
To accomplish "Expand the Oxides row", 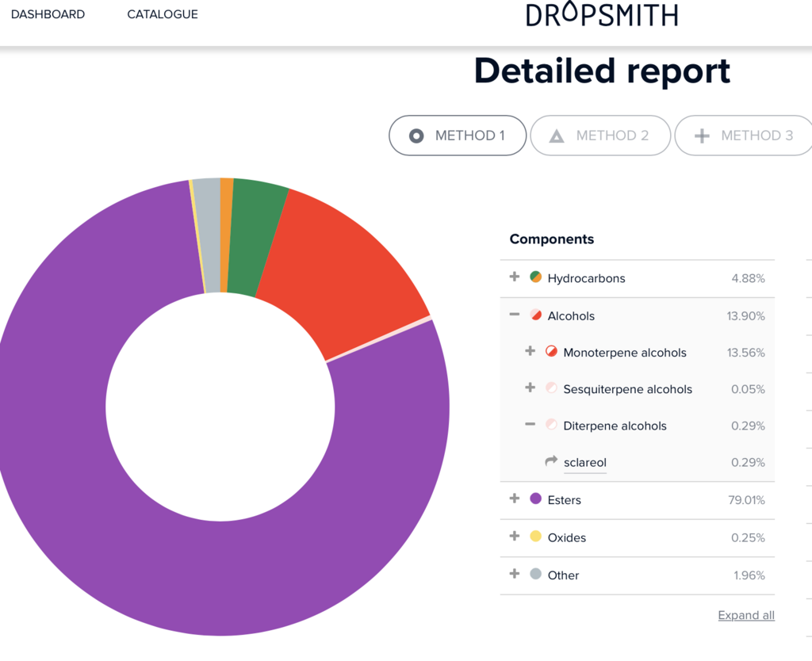I will [x=514, y=536].
